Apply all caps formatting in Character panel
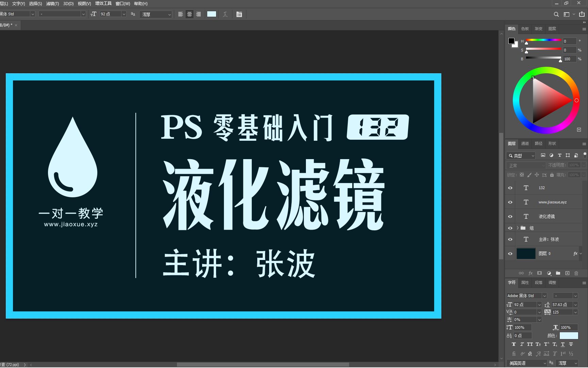The height and width of the screenshot is (368, 588). [529, 344]
